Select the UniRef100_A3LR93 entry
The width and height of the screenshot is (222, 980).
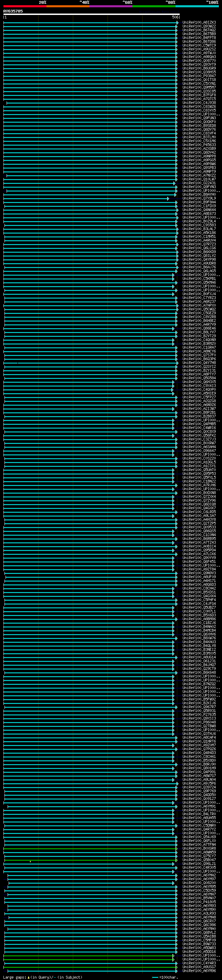click(x=199, y=914)
